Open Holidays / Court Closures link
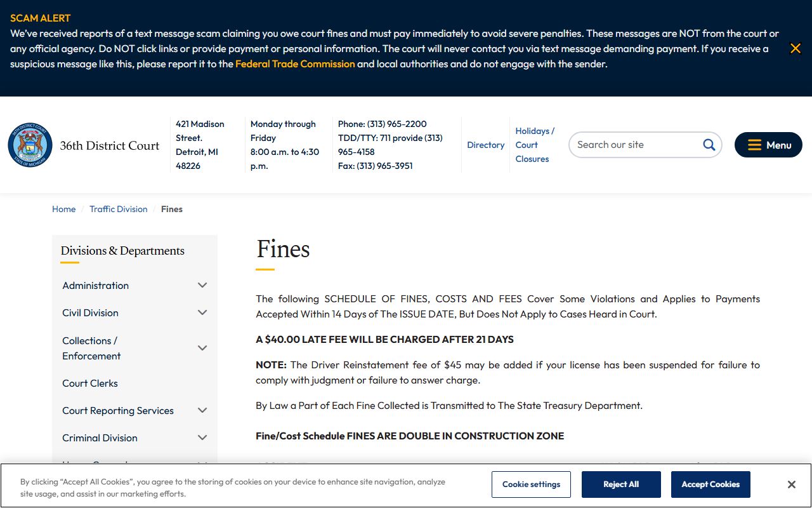Screen dimensions: 812x508 click(535, 145)
